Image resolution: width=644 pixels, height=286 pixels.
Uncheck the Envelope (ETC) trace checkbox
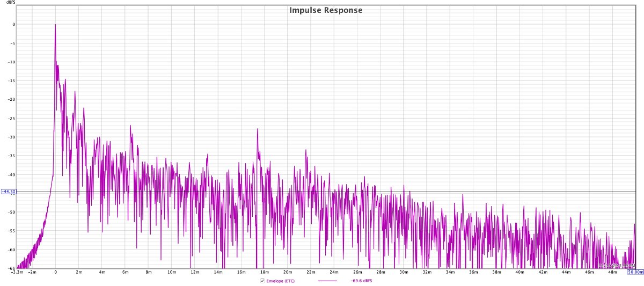pos(262,281)
